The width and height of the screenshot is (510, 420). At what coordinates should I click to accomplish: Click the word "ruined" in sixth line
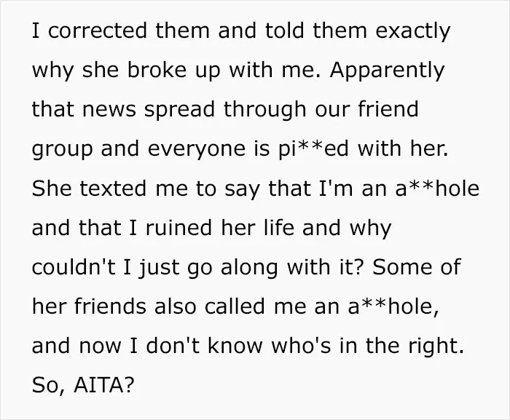pos(179,228)
